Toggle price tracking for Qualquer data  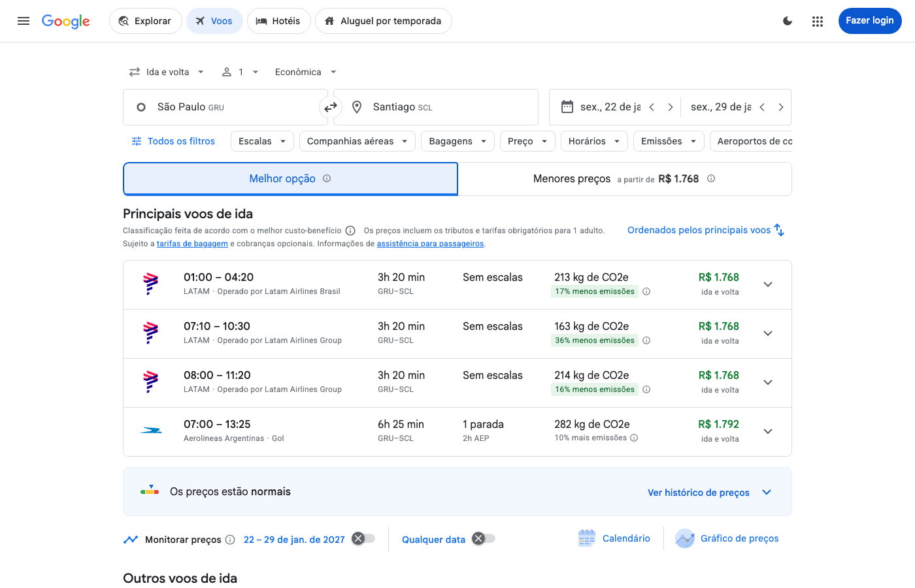pyautogui.click(x=484, y=538)
